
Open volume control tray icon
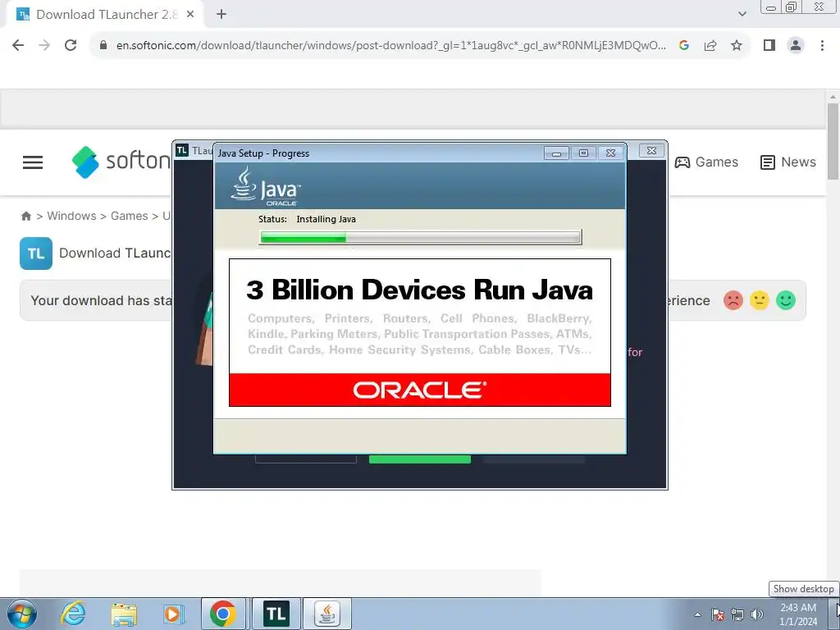click(x=757, y=614)
